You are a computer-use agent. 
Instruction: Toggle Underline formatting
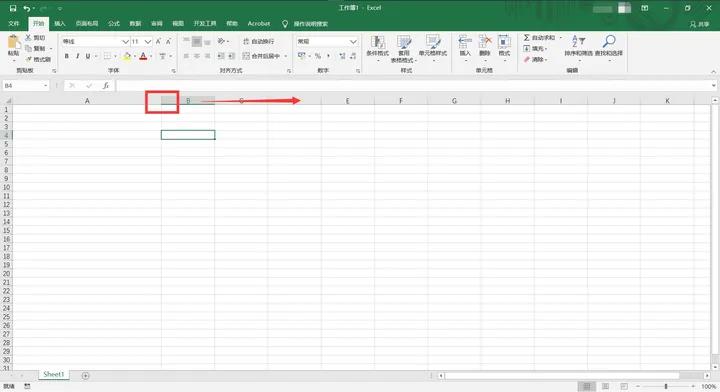[88, 56]
